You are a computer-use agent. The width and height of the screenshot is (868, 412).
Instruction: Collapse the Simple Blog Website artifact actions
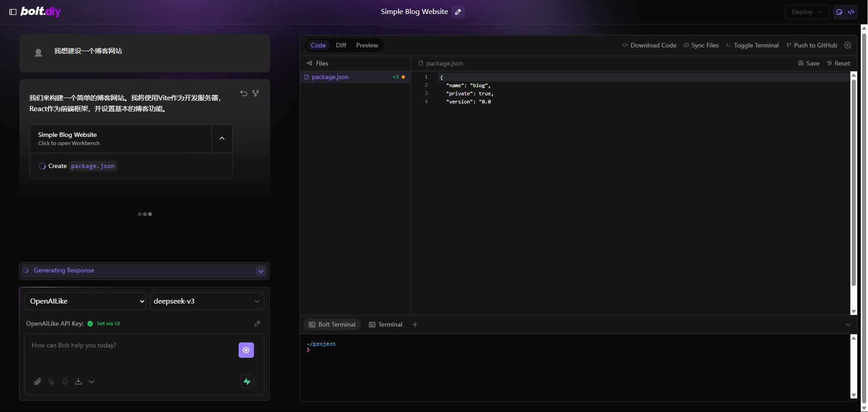(222, 139)
